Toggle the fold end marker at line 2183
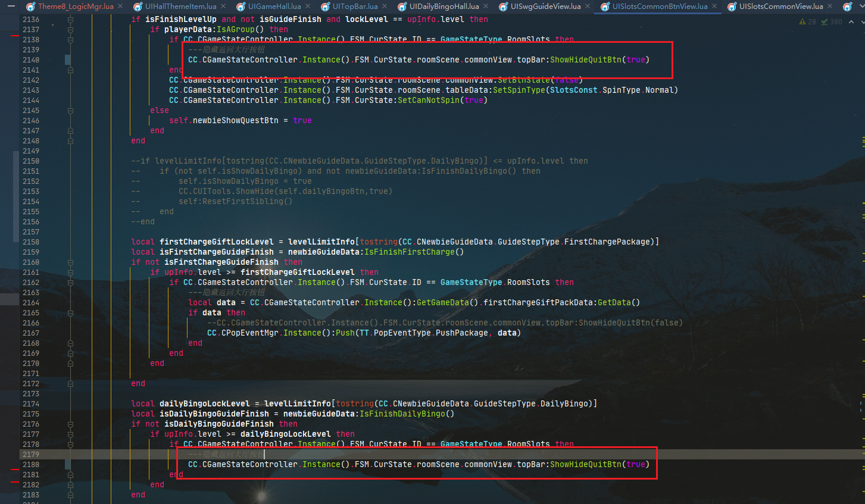 click(70, 495)
